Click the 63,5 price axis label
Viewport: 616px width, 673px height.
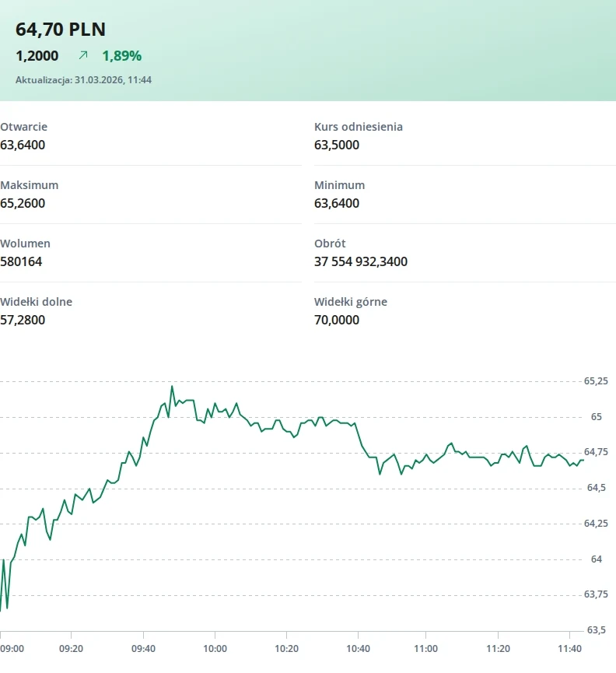click(596, 630)
